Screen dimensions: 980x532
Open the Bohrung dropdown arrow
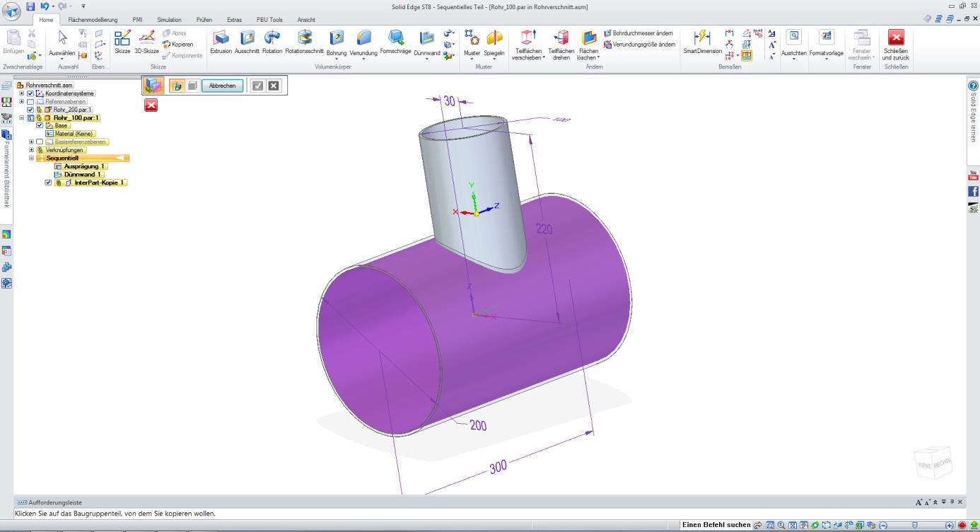click(x=337, y=59)
